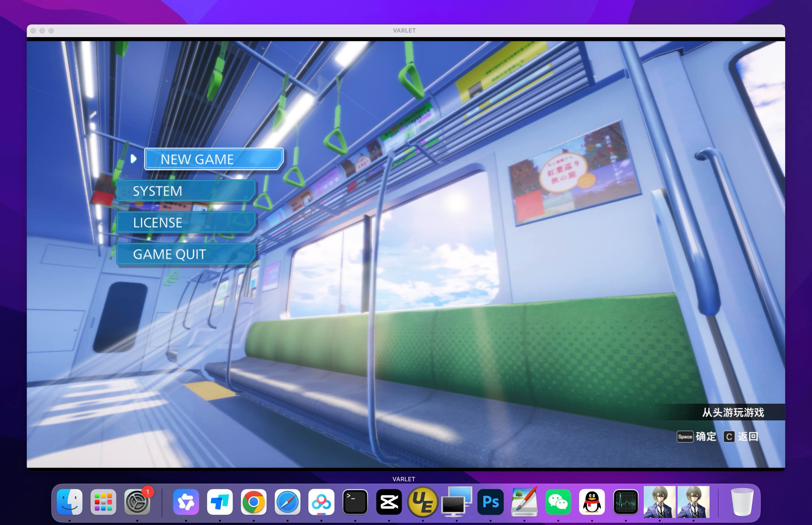This screenshot has height=525, width=812.
Task: Open the Trash in dock
Action: 742,502
